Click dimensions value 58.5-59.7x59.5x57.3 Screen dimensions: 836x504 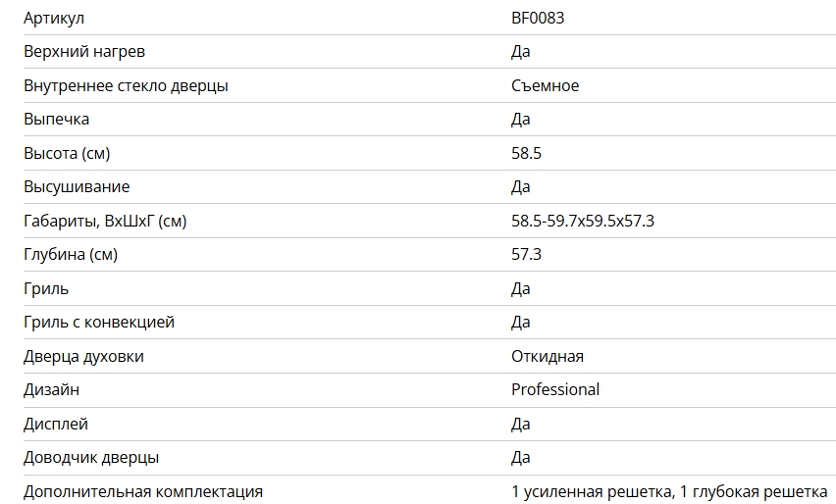click(582, 221)
